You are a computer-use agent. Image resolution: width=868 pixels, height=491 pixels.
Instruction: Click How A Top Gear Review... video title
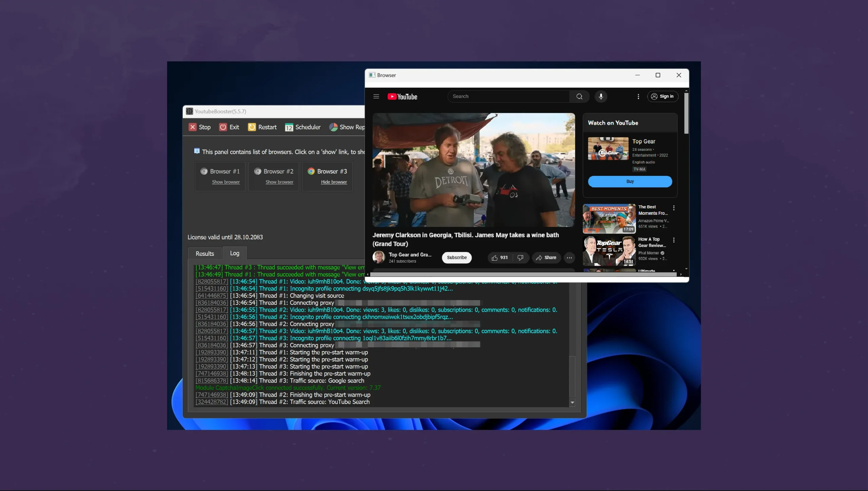(652, 242)
